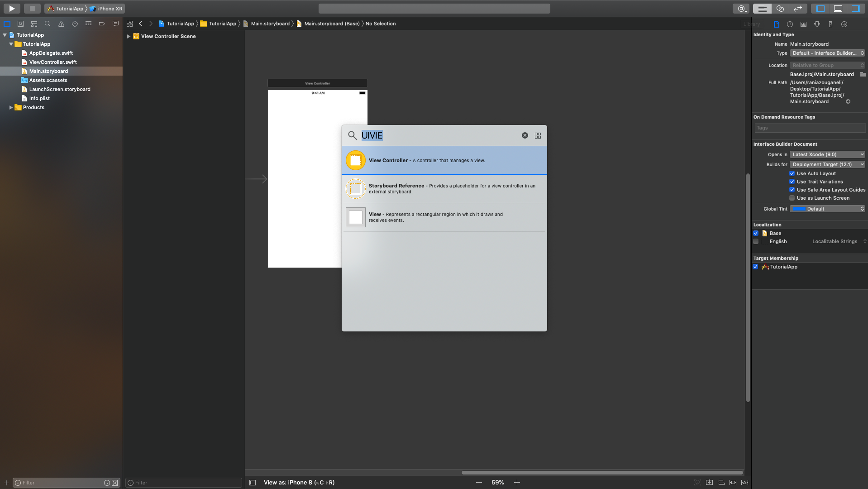Switch to the Version editor
The image size is (868, 489).
tap(798, 8)
